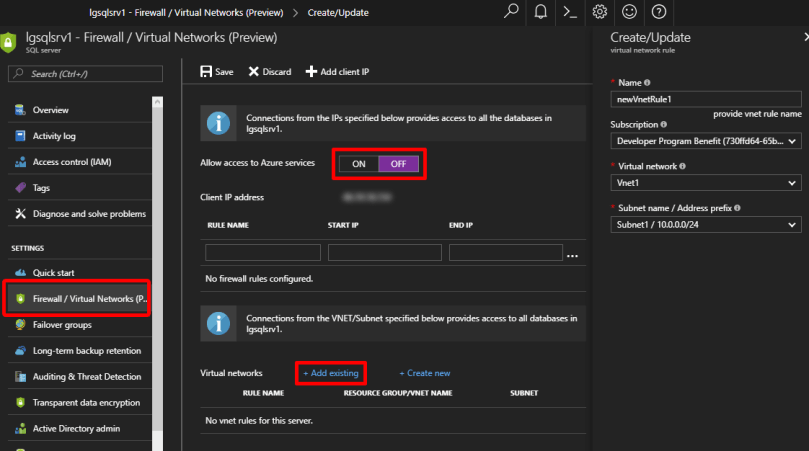Open the Virtual network dropdown
Viewport: 809px width, 451px height.
pos(705,183)
